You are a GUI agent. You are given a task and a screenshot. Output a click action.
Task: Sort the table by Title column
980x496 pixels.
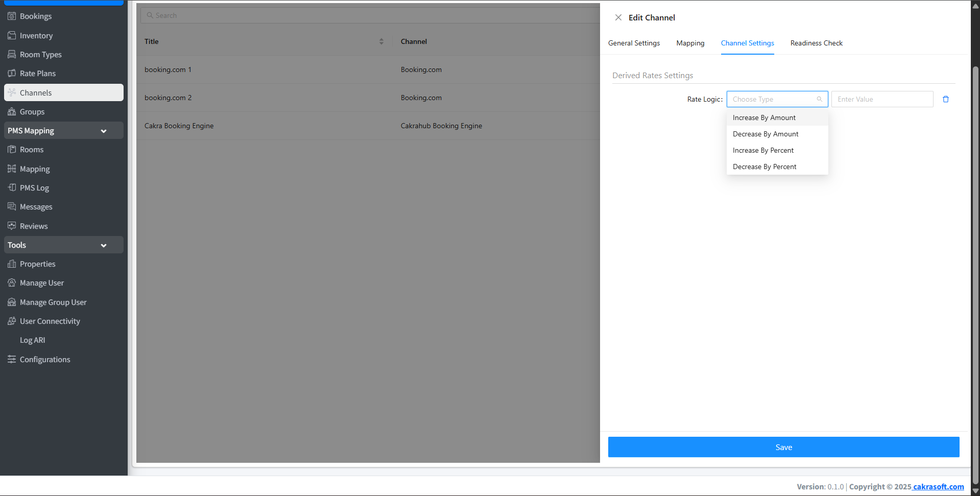tap(381, 41)
